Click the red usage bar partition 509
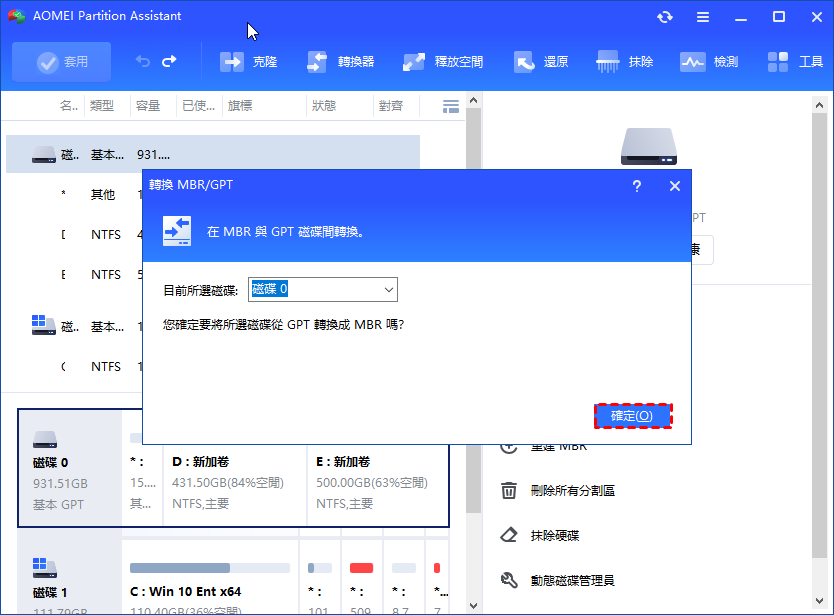Screen dimensions: 834x615 tap(361, 568)
